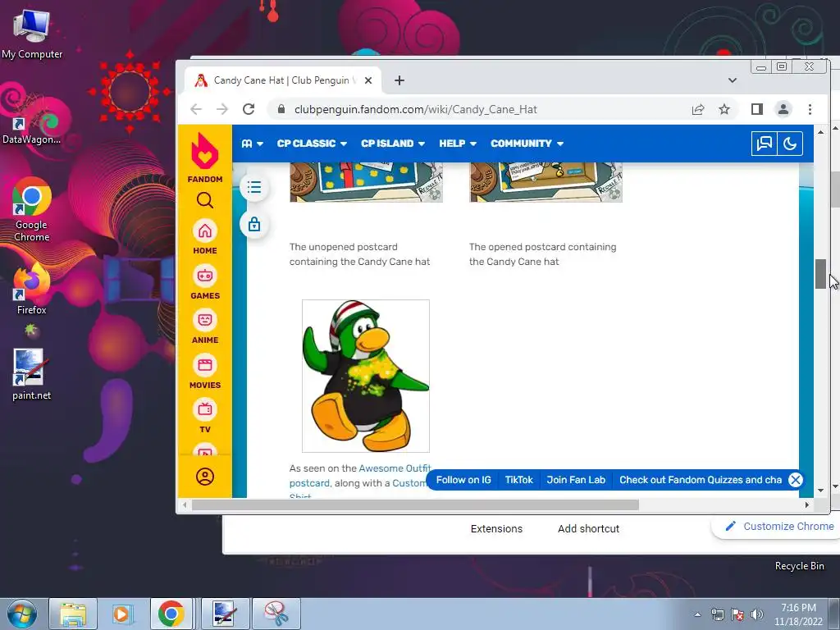Bookmark this page with star icon
The image size is (840, 630).
pos(724,109)
